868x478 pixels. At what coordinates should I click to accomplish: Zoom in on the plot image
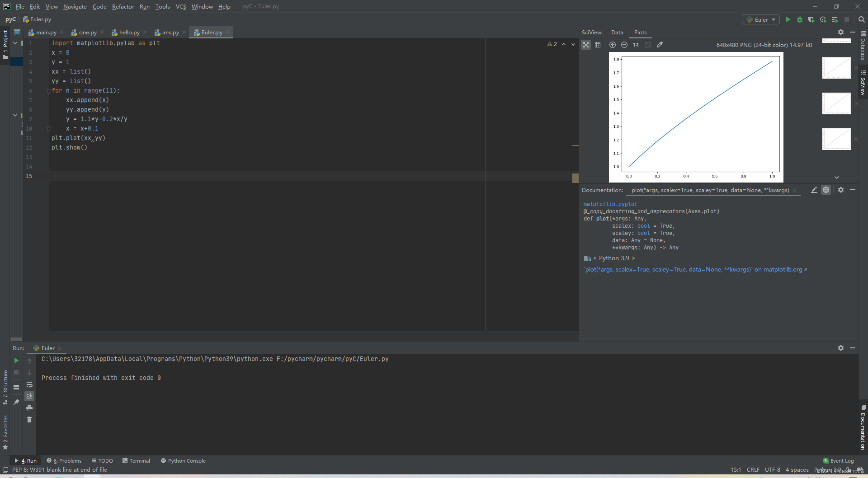pos(613,45)
